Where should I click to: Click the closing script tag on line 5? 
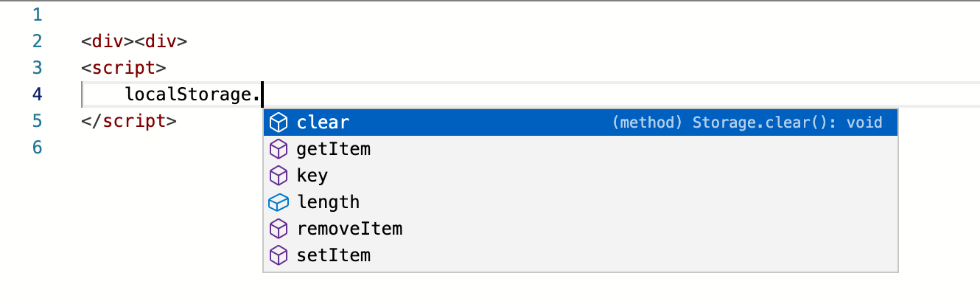point(129,121)
